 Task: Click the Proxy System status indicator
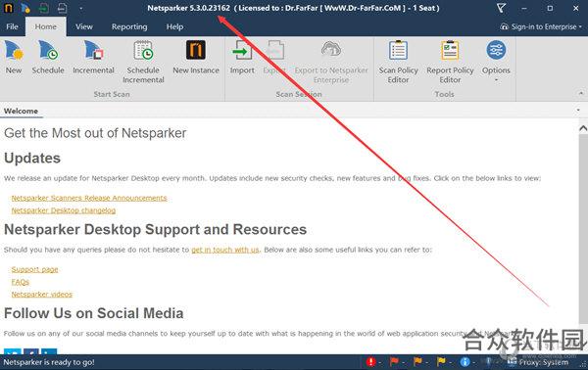click(538, 362)
